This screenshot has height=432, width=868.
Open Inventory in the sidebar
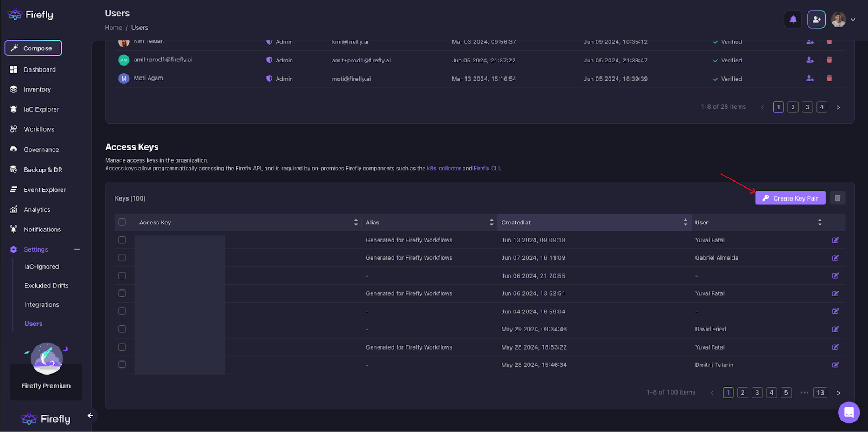click(37, 89)
